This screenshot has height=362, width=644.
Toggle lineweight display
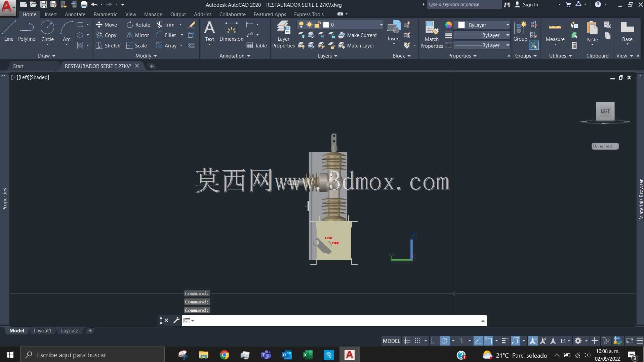505,341
